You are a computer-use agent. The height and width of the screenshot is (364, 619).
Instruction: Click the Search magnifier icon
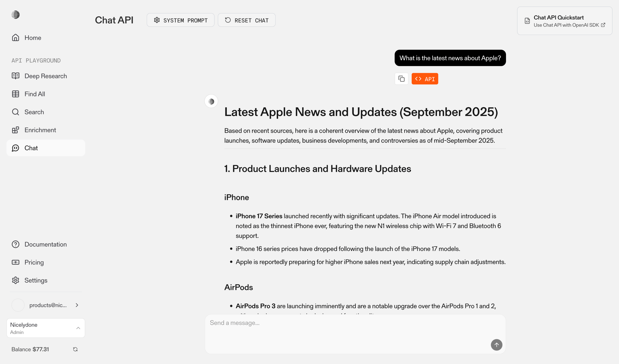click(15, 112)
